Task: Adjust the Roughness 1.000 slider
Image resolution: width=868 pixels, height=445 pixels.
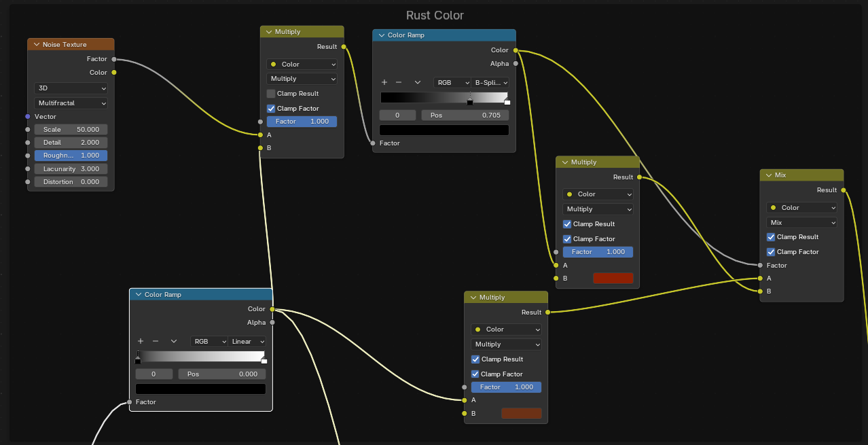Action: click(x=71, y=156)
